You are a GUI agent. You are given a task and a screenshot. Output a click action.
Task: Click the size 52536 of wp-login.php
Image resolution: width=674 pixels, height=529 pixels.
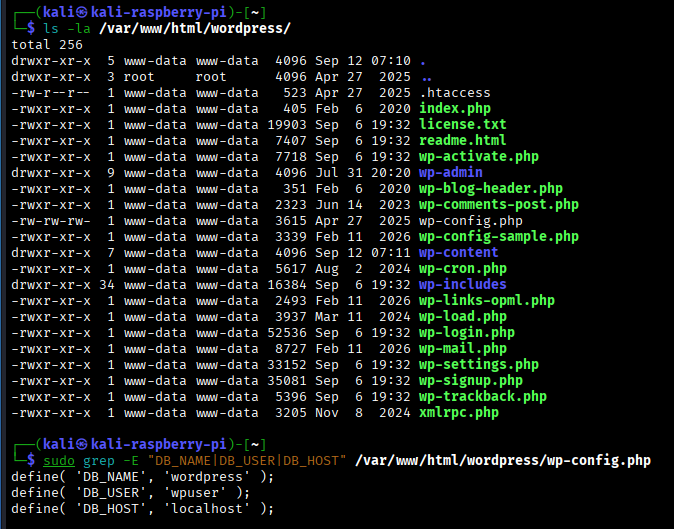click(287, 333)
